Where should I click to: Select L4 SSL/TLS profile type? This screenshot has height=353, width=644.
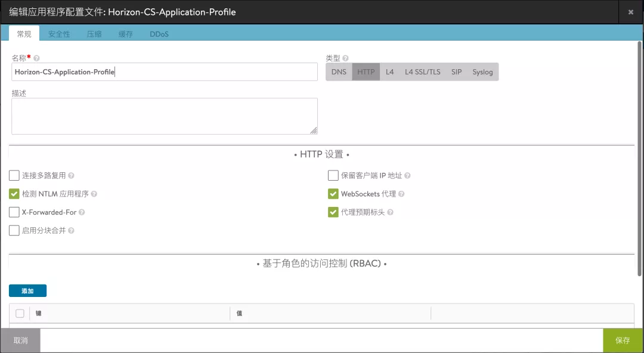point(423,72)
